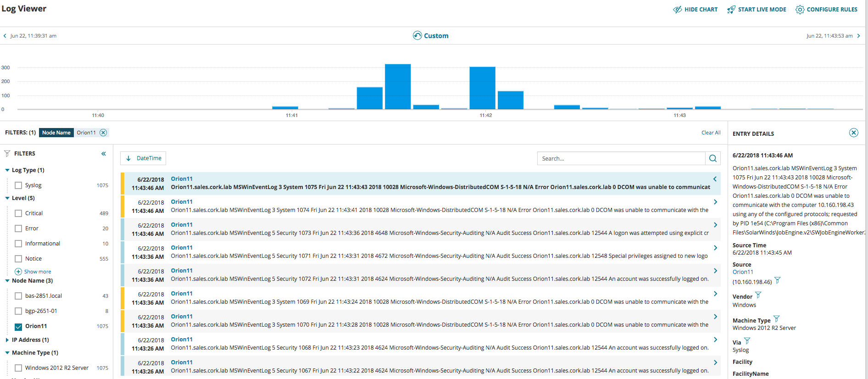Remove the Orion11 node name filter
This screenshot has height=379, width=868.
(103, 133)
